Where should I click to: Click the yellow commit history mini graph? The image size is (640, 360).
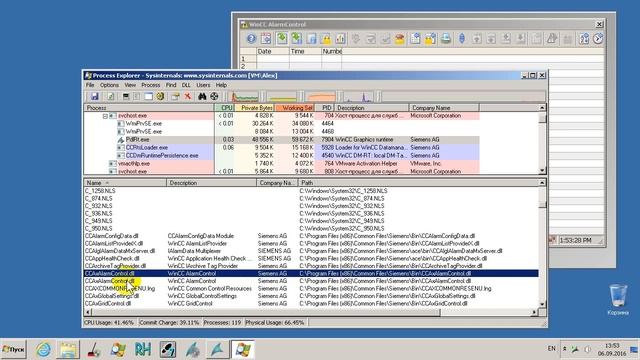pyautogui.click(x=282, y=97)
